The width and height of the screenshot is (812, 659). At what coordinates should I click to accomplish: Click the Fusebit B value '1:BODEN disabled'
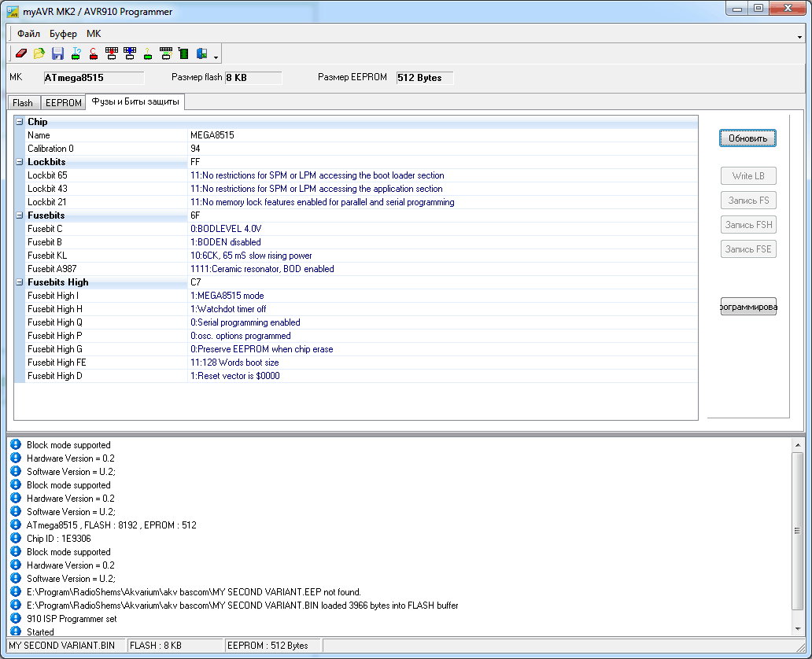pyautogui.click(x=225, y=242)
